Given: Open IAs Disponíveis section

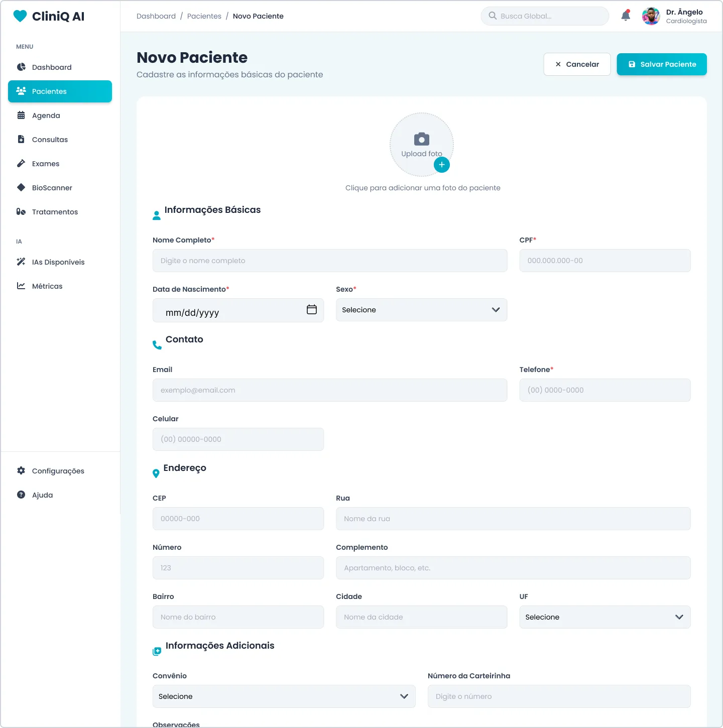Looking at the screenshot, I should (x=58, y=262).
